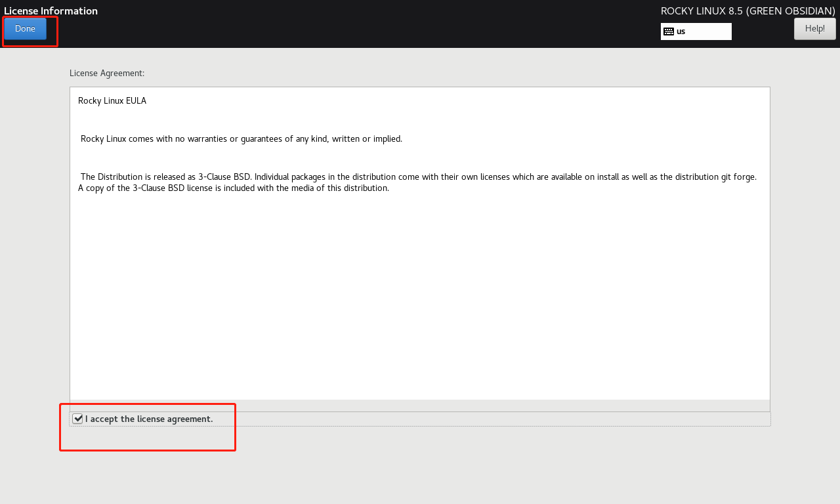
Task: Click ROCKY LINUX 8.5 (GREEN OBSIDIAN) text
Action: click(747, 10)
